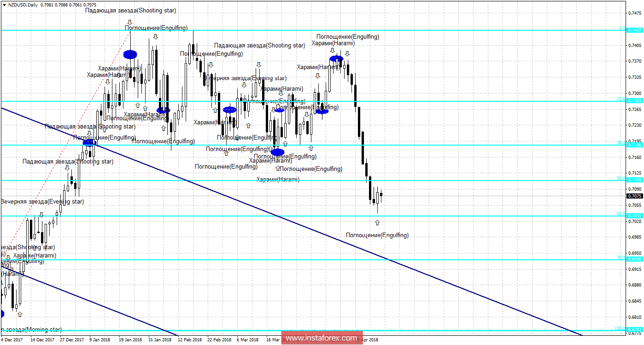The width and height of the screenshot is (644, 345).
Task: Click the 0.7437 Fibonacci price tag
Action: [634, 30]
